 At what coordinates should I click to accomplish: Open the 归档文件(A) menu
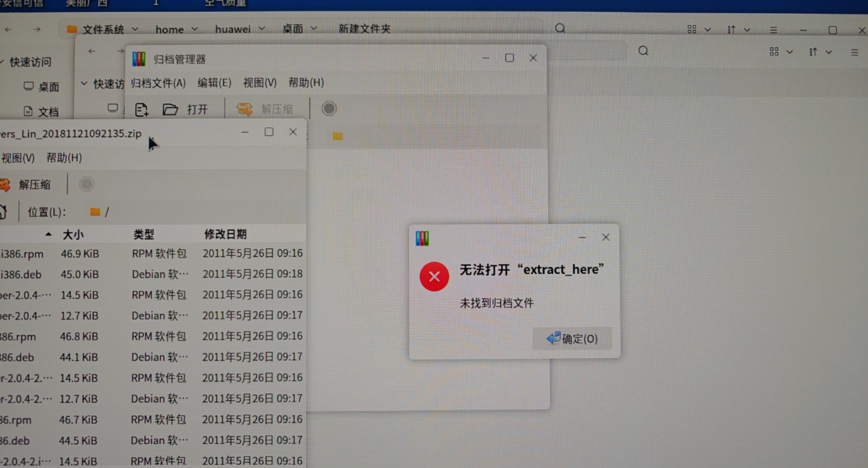pos(158,82)
